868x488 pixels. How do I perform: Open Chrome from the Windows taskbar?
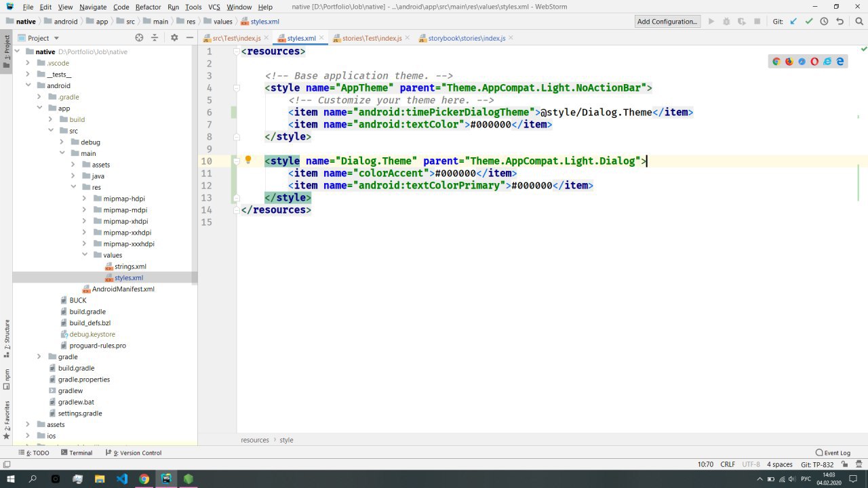click(144, 479)
